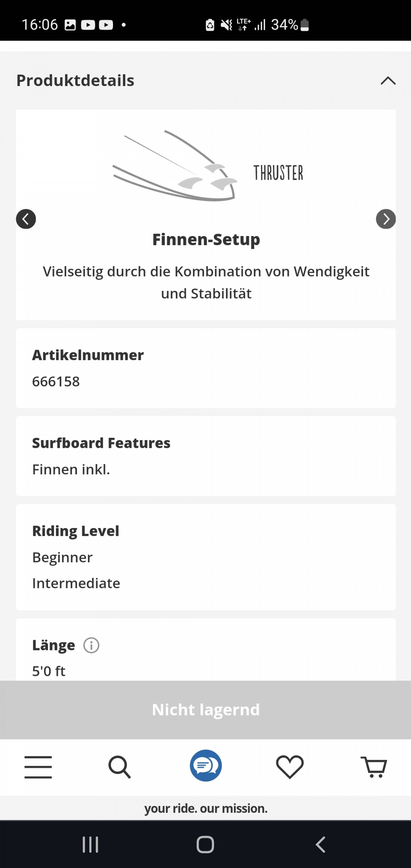Viewport: 411px width, 868px height.
Task: Go to previous slide in carousel
Action: (x=26, y=219)
